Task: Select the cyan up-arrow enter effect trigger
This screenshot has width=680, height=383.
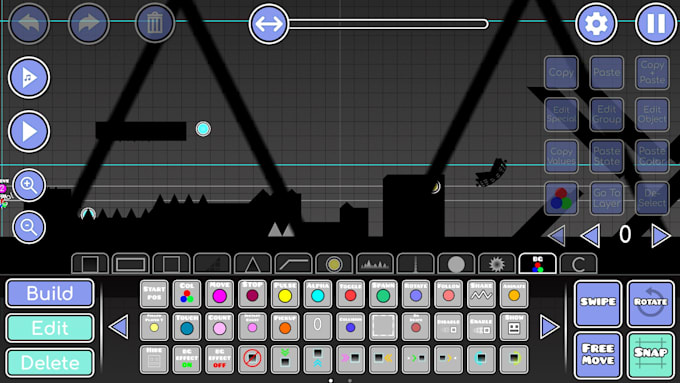Action: point(317,359)
